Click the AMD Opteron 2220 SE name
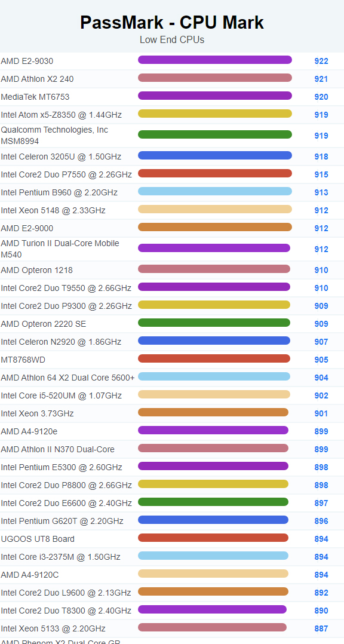 44,324
